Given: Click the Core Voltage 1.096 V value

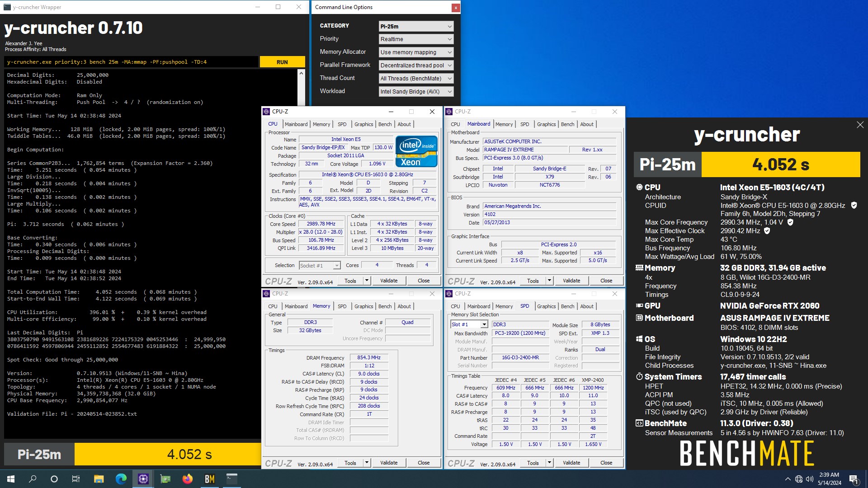Looking at the screenshot, I should click(377, 164).
